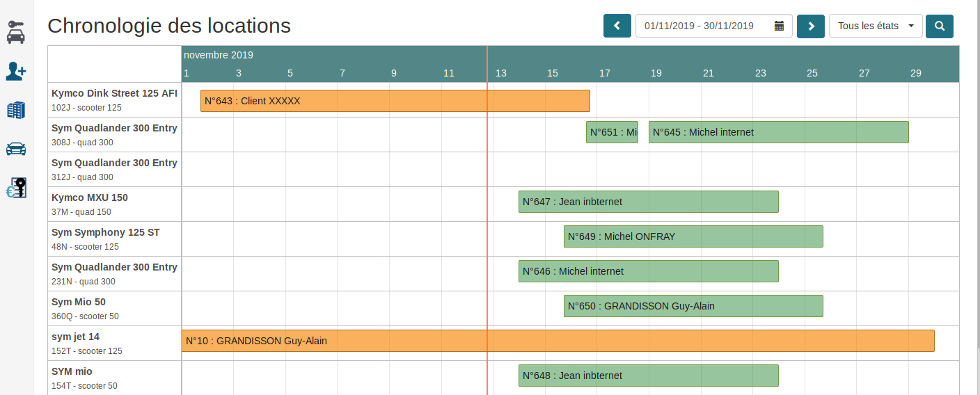Screen dimensions: 980x395
Task: Select rental N°10 GRANDISSON Guy-Alain bar
Action: pos(557,341)
